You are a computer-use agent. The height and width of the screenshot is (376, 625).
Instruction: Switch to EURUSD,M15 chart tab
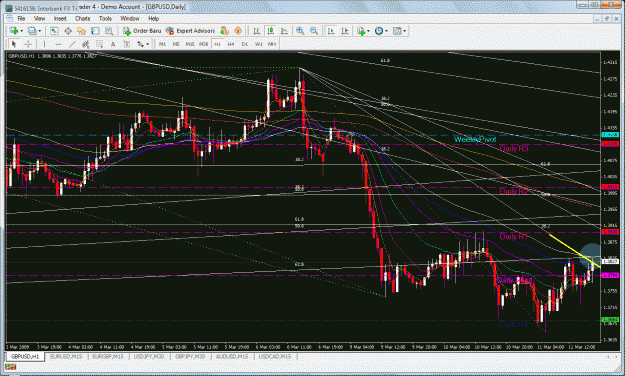pyautogui.click(x=66, y=356)
